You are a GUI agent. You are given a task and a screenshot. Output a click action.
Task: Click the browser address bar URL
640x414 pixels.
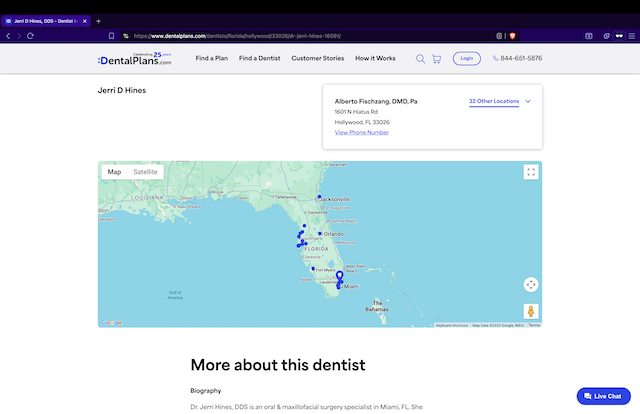(300, 35)
